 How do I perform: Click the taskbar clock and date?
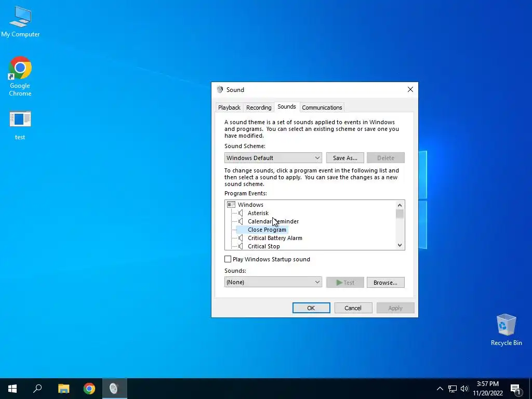pyautogui.click(x=488, y=389)
